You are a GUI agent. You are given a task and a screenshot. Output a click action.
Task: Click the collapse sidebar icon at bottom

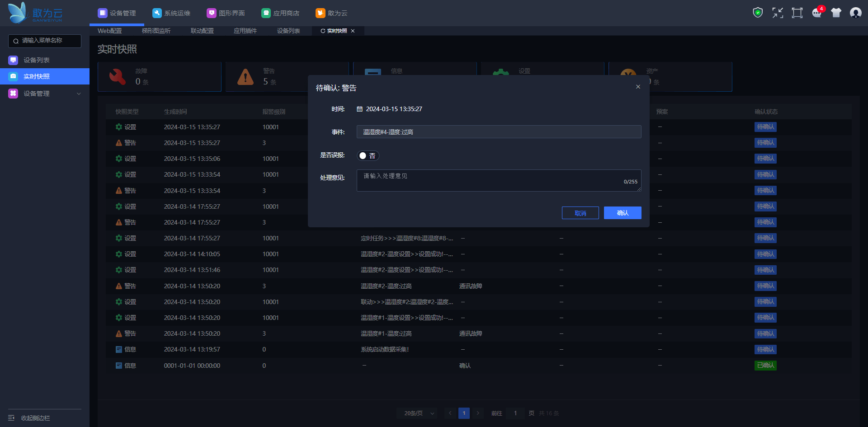[11, 418]
